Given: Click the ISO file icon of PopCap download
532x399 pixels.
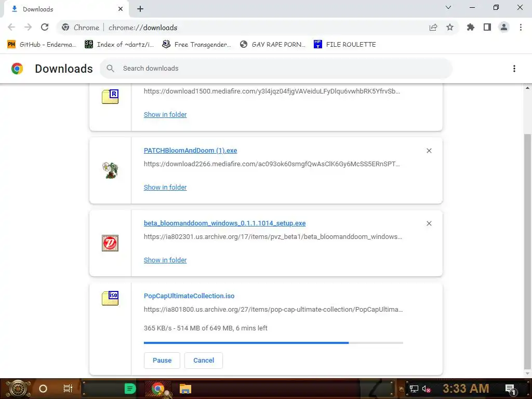Looking at the screenshot, I should click(x=110, y=298).
